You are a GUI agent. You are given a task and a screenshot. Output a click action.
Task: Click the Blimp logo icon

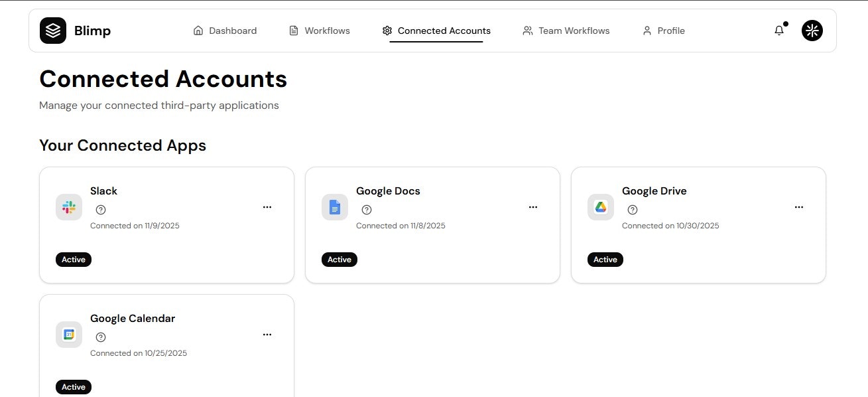[53, 31]
